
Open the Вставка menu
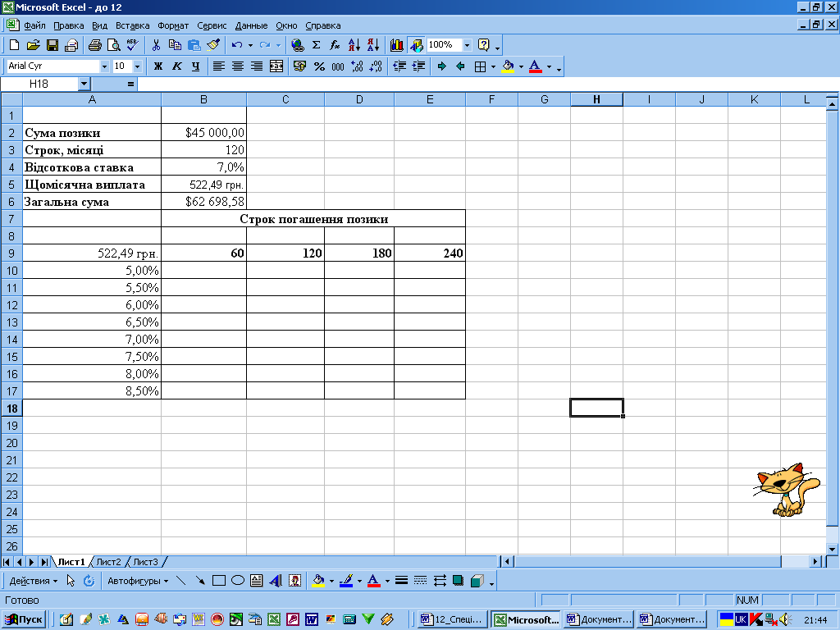[132, 25]
